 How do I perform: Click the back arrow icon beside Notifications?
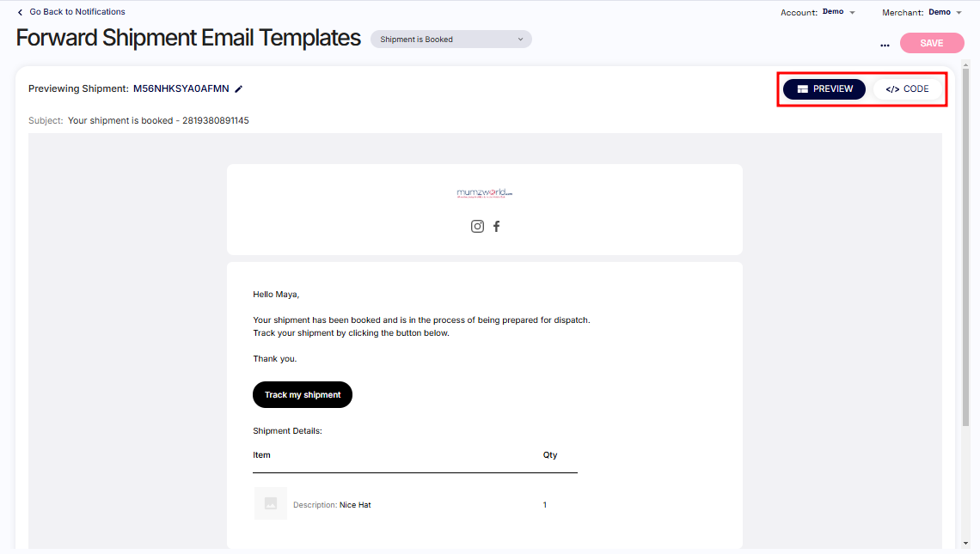20,12
